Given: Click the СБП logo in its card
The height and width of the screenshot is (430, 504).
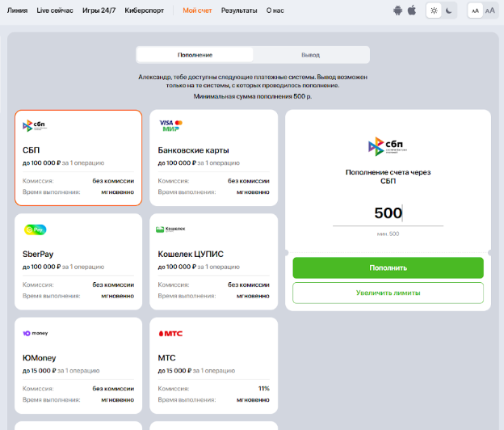Looking at the screenshot, I should pyautogui.click(x=35, y=125).
